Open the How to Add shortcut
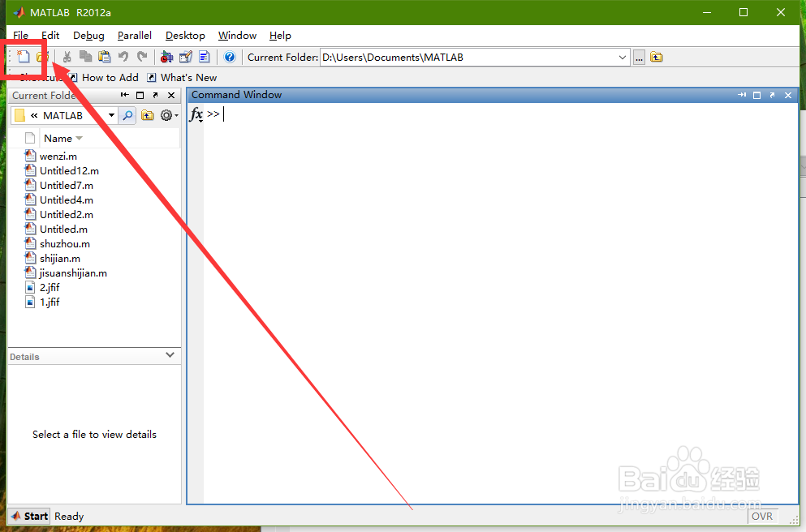806x532 pixels. [104, 78]
